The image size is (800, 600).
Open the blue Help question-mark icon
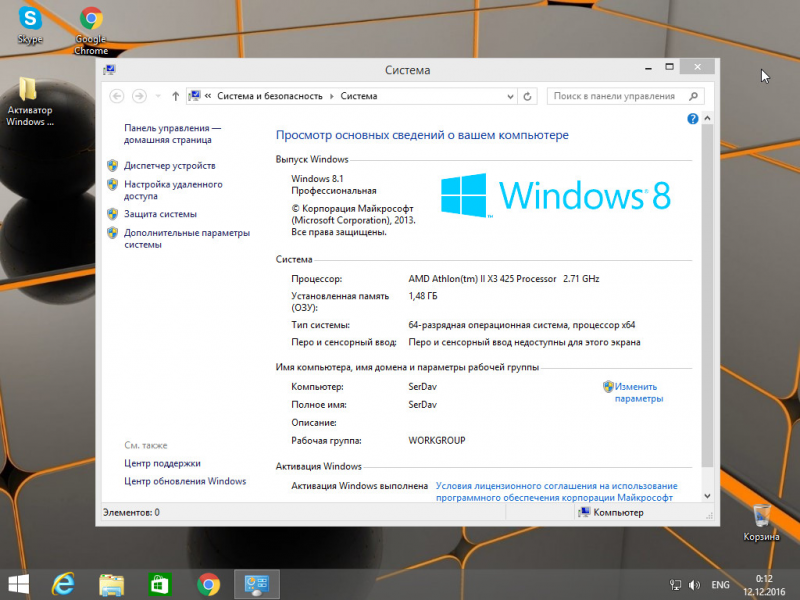pyautogui.click(x=692, y=119)
